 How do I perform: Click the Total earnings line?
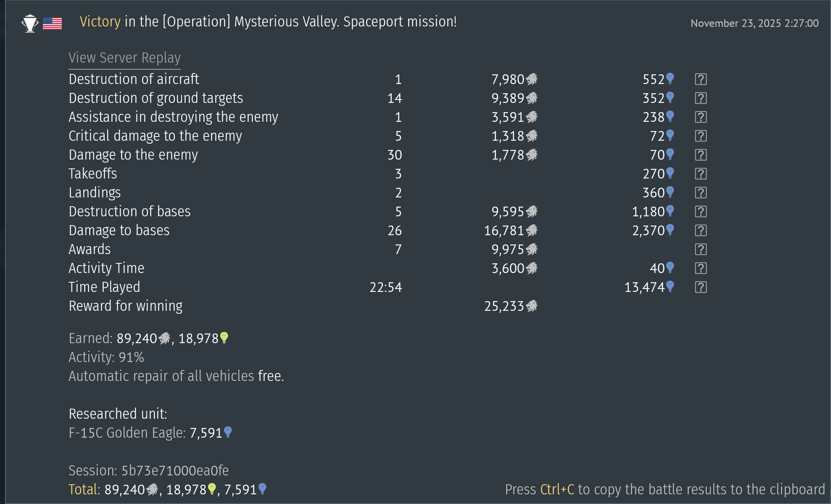[x=167, y=490]
